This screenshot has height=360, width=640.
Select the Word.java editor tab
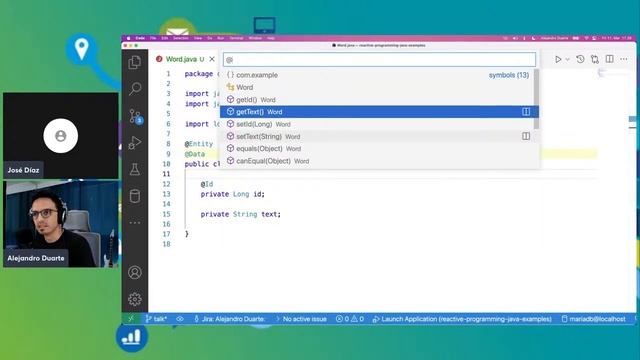pos(184,59)
